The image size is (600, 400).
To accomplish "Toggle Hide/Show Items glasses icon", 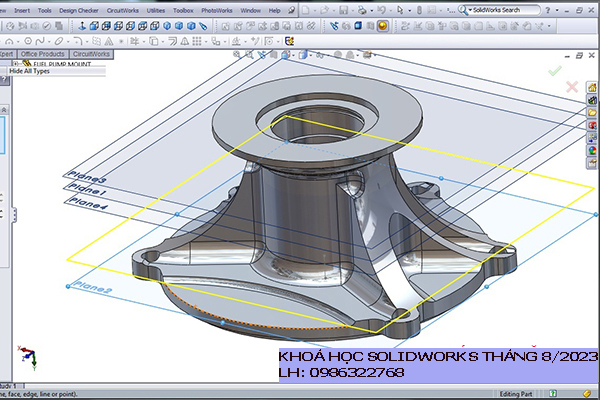I will pyautogui.click(x=320, y=55).
